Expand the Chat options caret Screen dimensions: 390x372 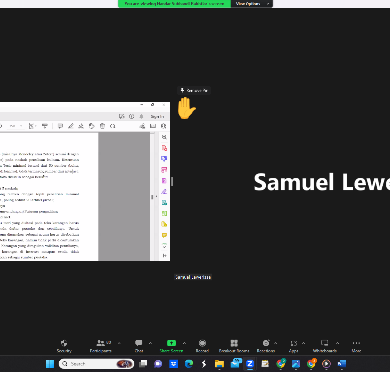coord(150,343)
